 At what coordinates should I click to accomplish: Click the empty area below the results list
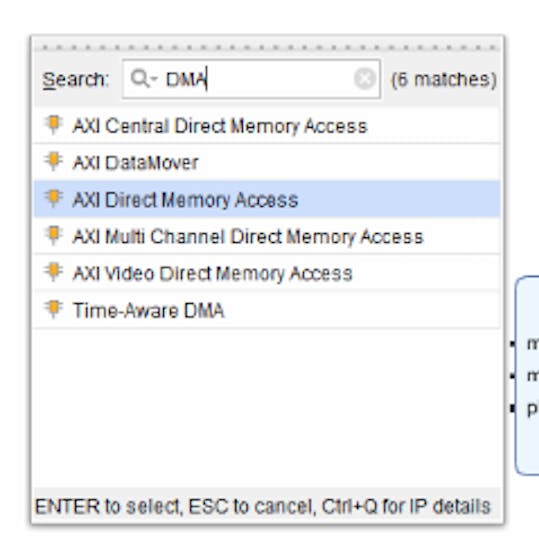click(x=267, y=407)
